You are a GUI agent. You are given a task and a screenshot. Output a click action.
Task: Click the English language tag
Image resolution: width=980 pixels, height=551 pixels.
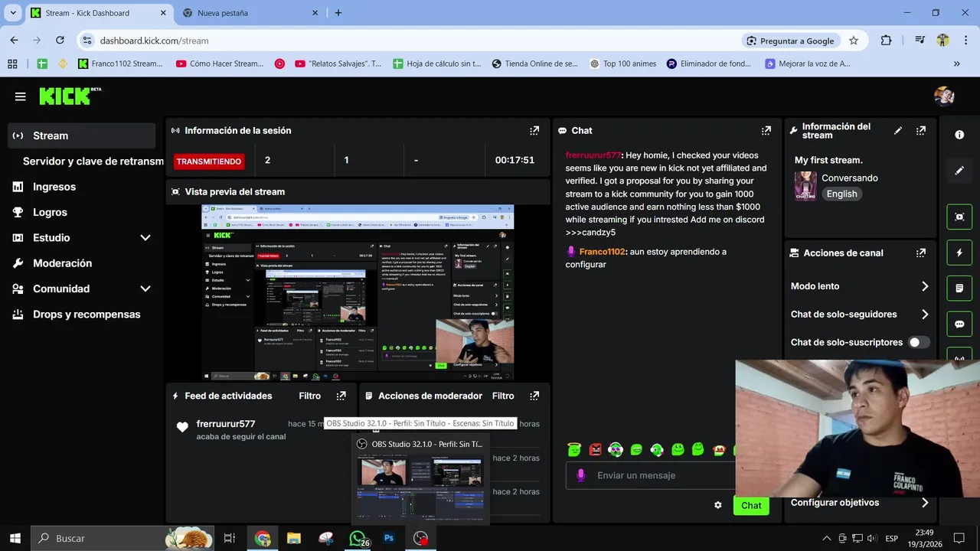(x=841, y=194)
